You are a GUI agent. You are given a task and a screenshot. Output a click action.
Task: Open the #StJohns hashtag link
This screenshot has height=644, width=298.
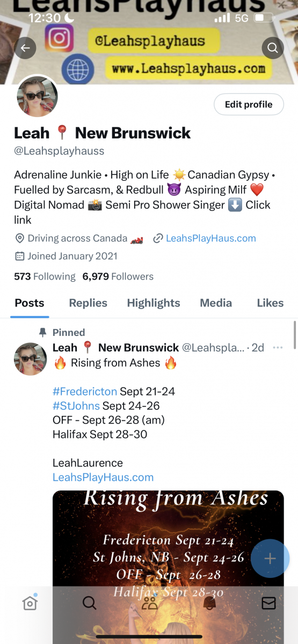click(76, 405)
